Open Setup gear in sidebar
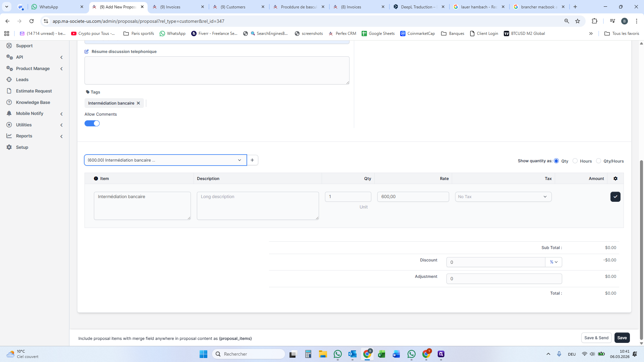The height and width of the screenshot is (362, 644). point(22,147)
